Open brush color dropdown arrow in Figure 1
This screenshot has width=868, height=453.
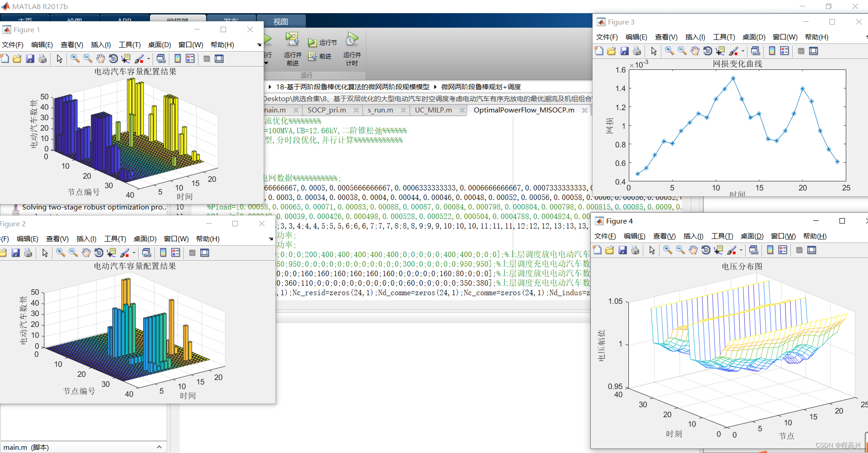point(148,59)
